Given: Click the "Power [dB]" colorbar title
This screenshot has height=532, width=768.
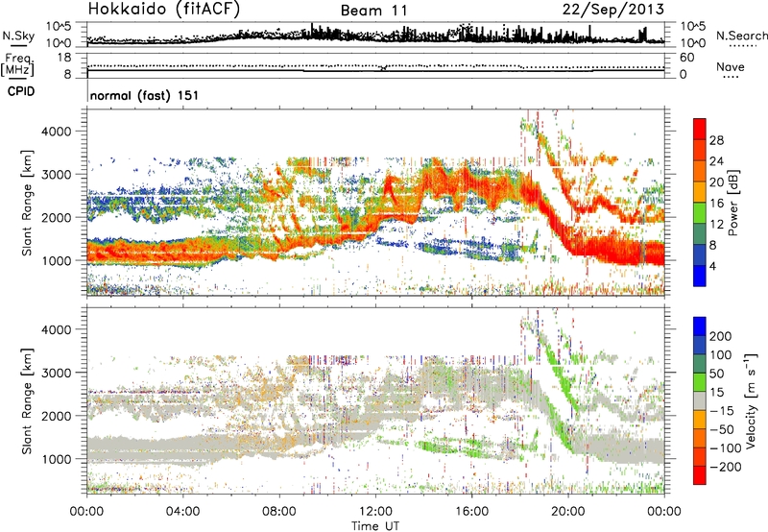Looking at the screenshot, I should (733, 203).
